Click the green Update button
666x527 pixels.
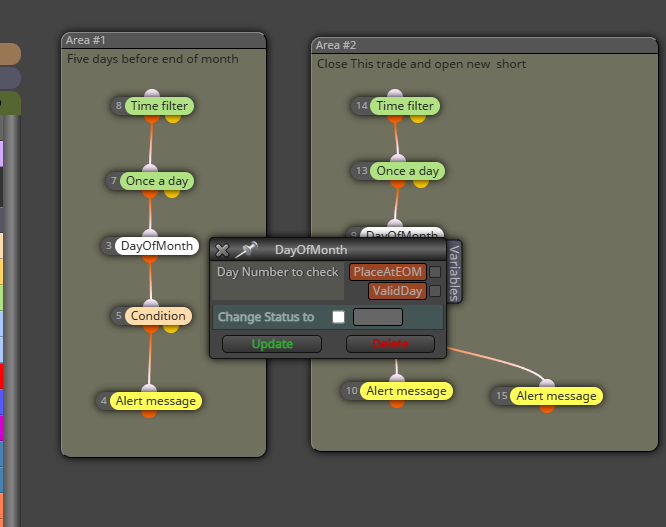272,344
